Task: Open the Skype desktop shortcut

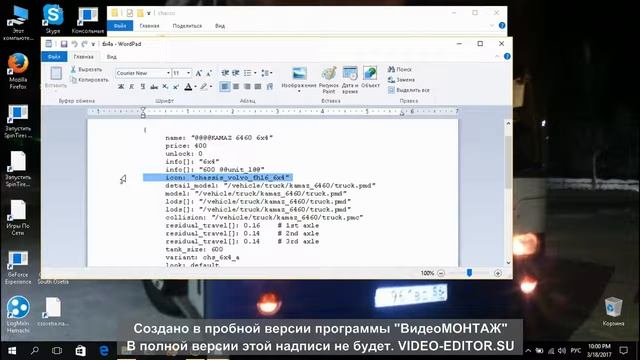Action: click(x=53, y=19)
